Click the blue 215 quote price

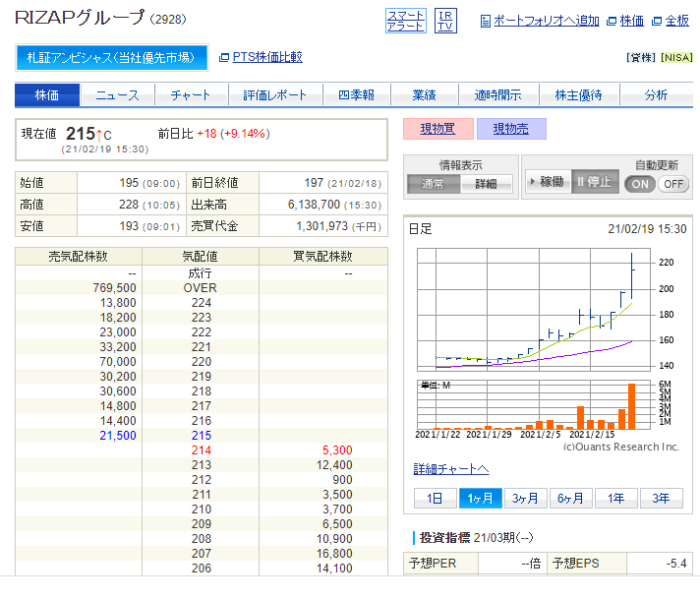point(201,436)
